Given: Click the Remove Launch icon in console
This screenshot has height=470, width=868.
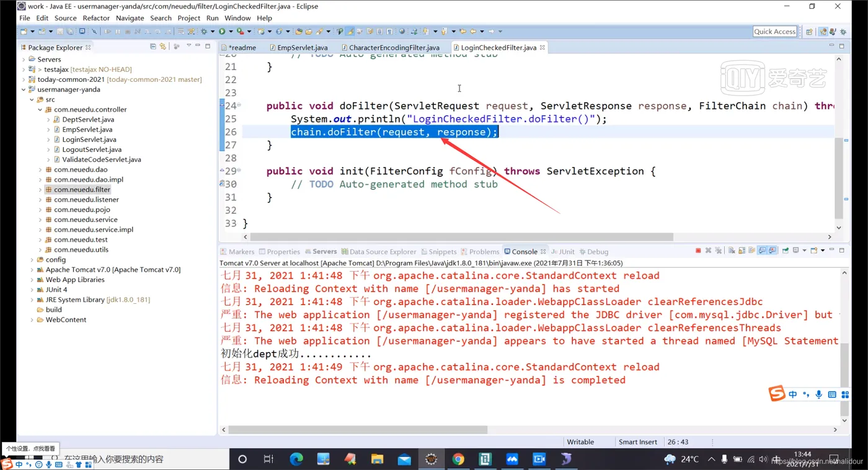Looking at the screenshot, I should tap(709, 251).
